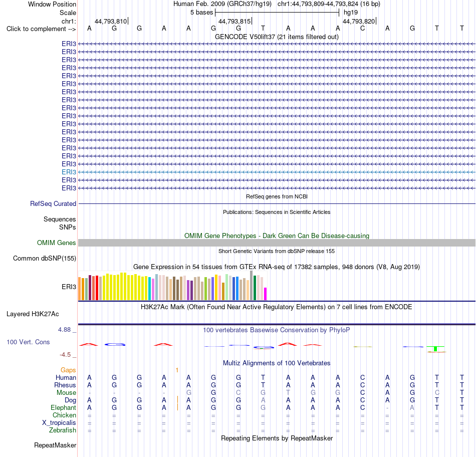Open the Common dbSNP(155) track label
Screen dimensions: 476x457
click(44, 259)
